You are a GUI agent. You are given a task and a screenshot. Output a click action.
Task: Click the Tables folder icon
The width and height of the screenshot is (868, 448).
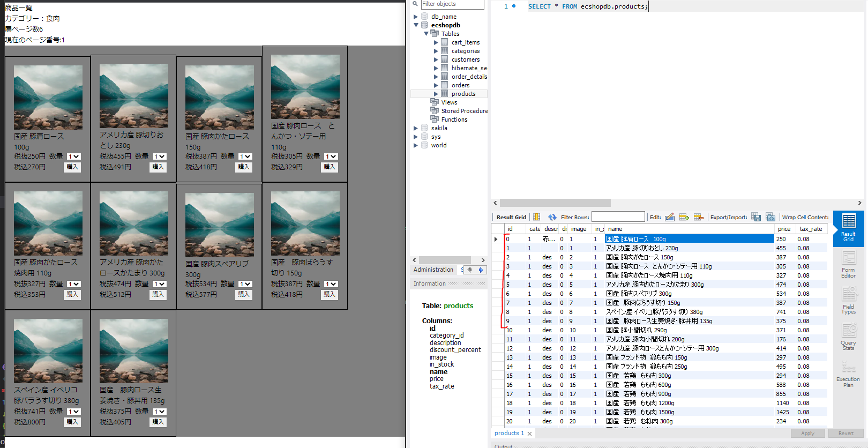(435, 34)
